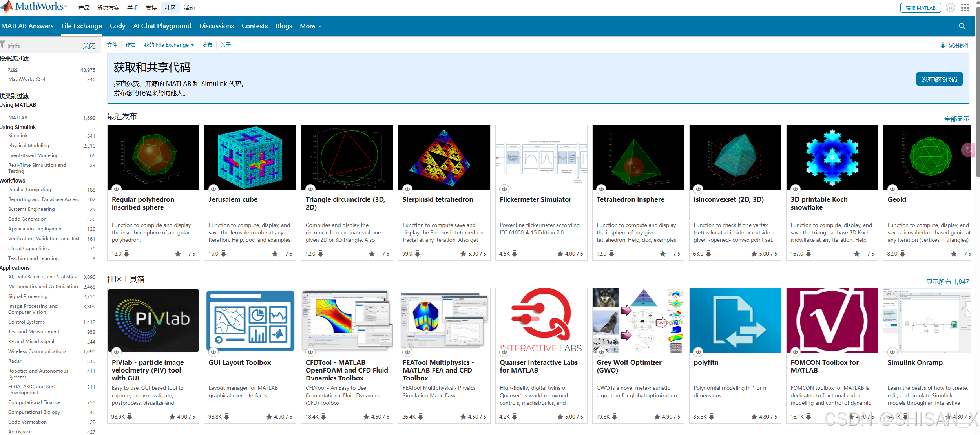Open the Contests tab
Screen dimensions: 980x435
click(x=254, y=26)
